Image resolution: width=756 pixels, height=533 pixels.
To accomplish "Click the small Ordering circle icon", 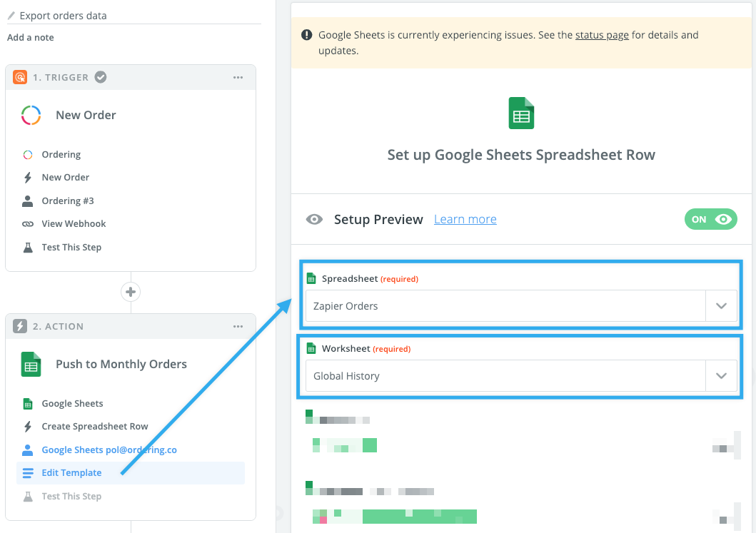I will click(27, 155).
